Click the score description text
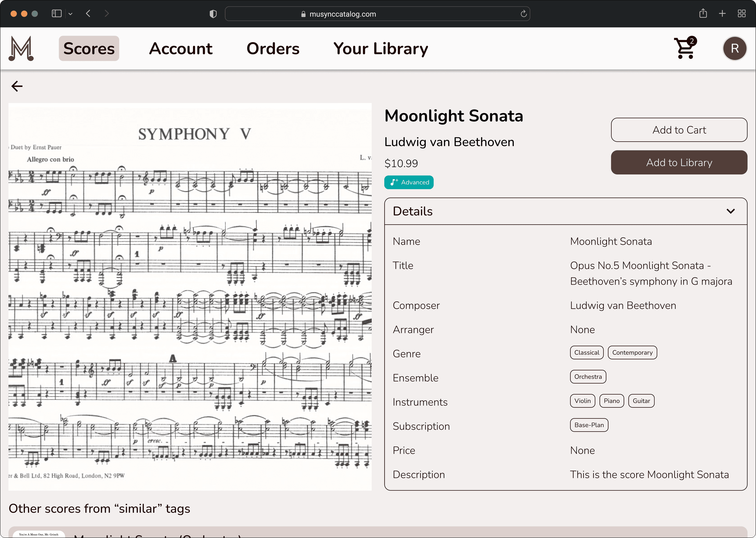Viewport: 756px width, 538px height. point(649,474)
